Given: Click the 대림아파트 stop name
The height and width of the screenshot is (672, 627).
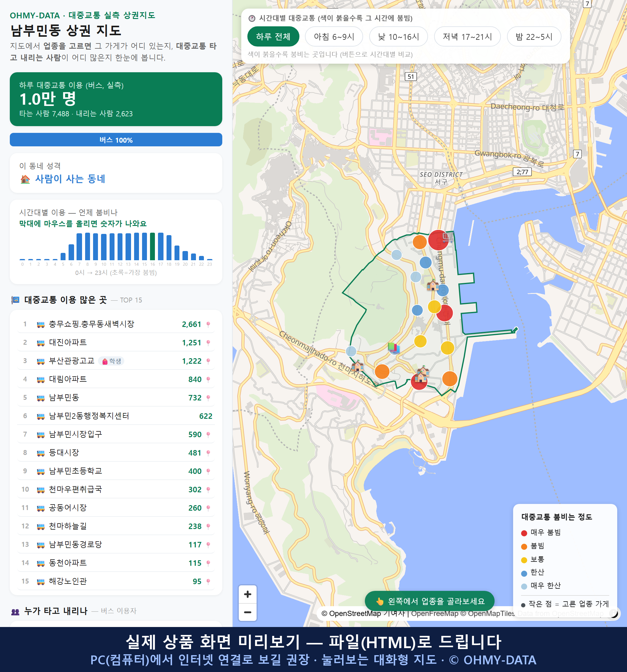Looking at the screenshot, I should coord(68,379).
